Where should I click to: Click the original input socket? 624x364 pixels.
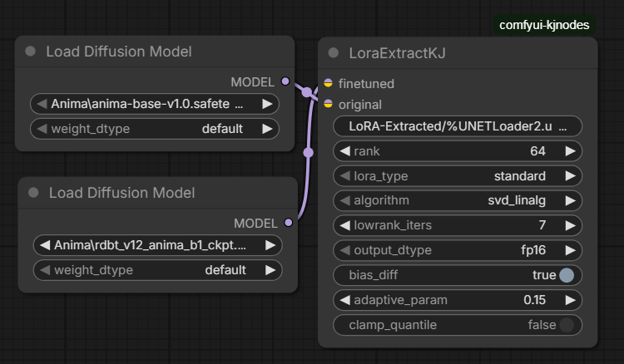coord(328,104)
